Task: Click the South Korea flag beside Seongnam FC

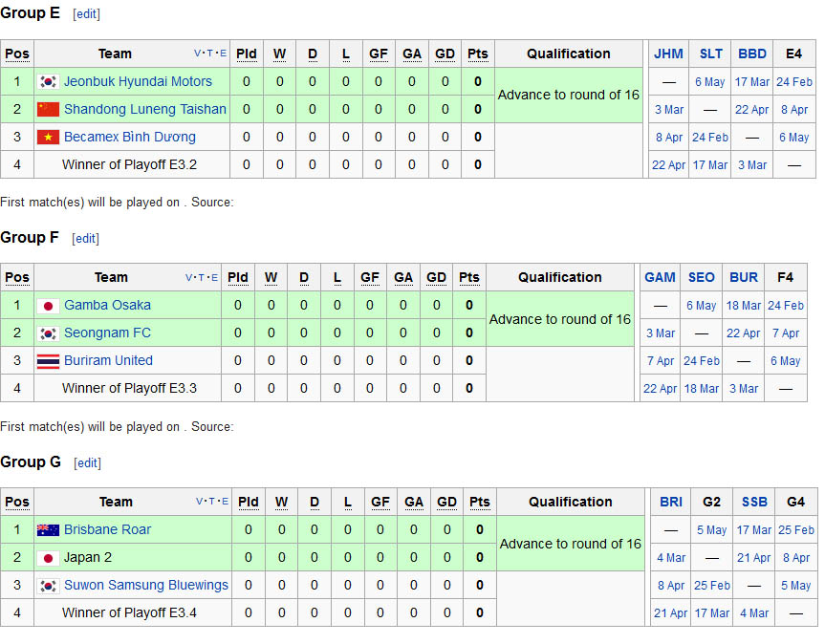Action: (48, 333)
